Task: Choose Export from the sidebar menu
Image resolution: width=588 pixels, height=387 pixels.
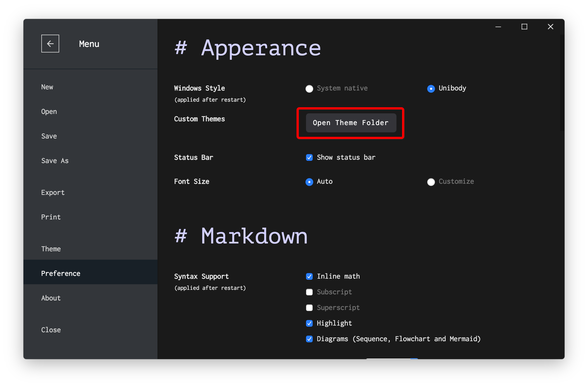Action: pos(53,192)
